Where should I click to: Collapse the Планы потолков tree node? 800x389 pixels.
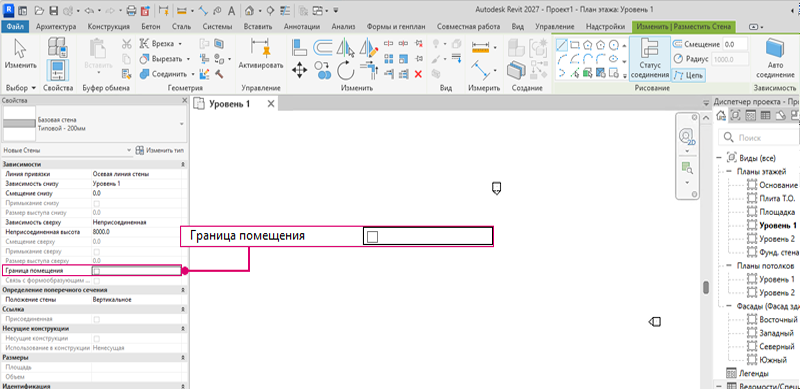729,266
